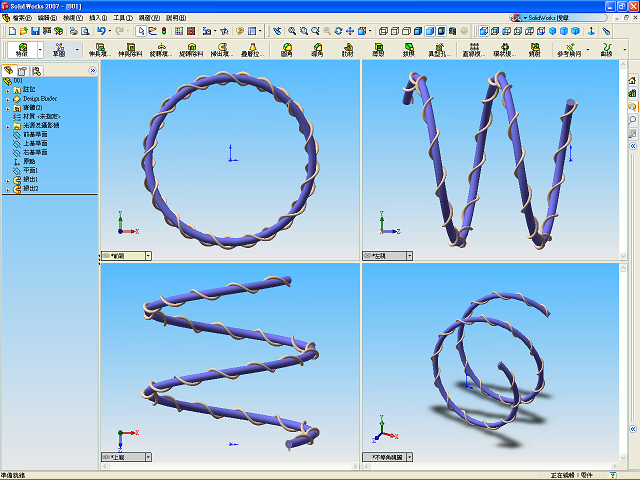Expand the 掃出2 feature node
This screenshot has width=640, height=480.
click(x=7, y=189)
